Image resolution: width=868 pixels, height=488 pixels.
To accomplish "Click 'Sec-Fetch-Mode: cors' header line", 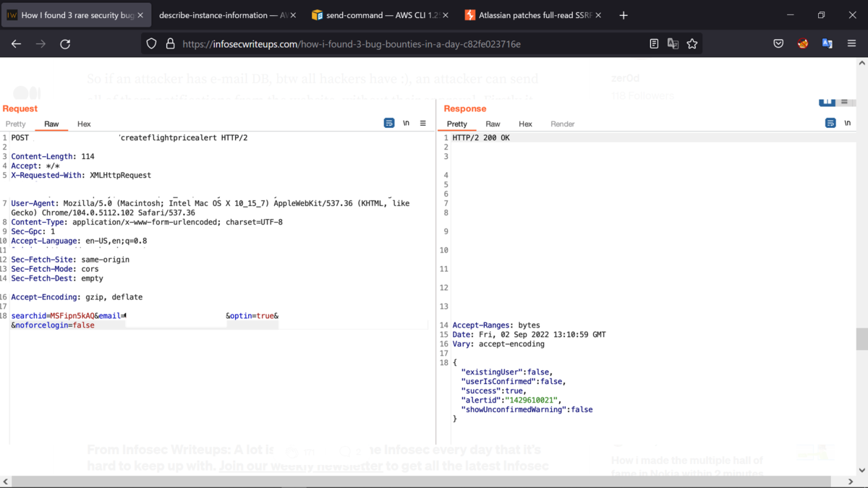I will (55, 269).
